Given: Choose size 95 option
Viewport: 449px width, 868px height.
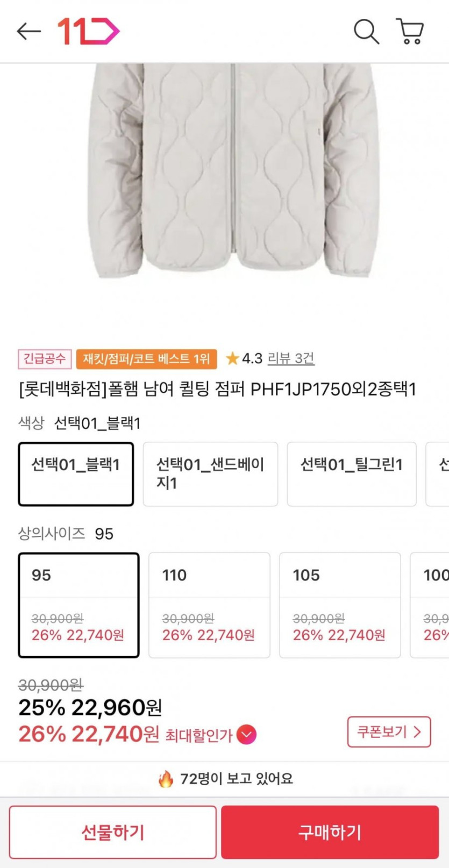Looking at the screenshot, I should 79,605.
